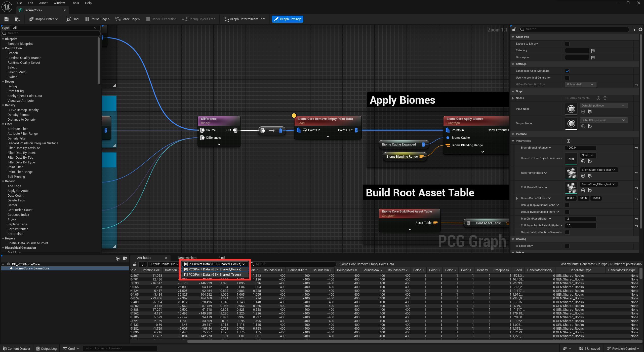Click the Save asset floppy disk icon
Image resolution: width=644 pixels, height=352 pixels.
[7, 19]
